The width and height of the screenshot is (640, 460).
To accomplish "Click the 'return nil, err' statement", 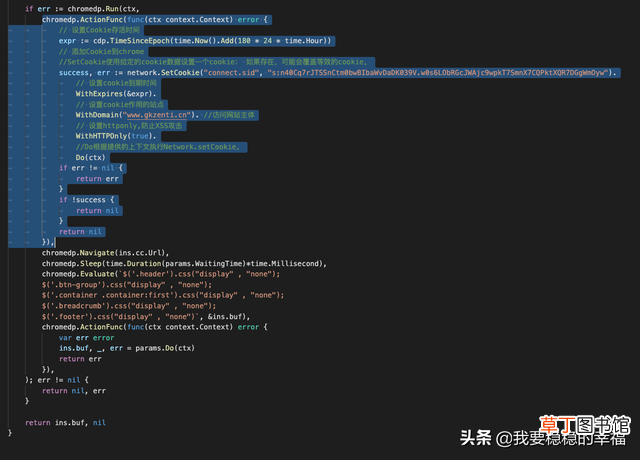I will pos(74,391).
